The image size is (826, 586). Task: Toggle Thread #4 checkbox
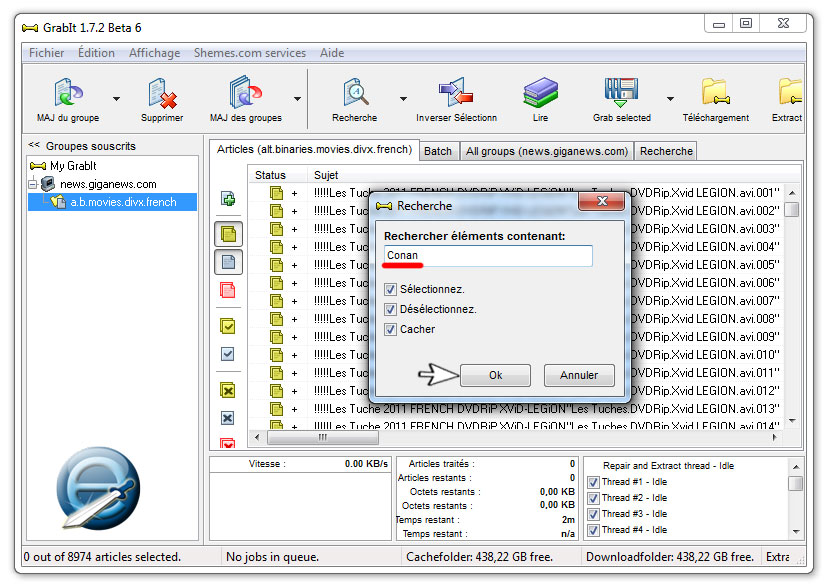click(593, 530)
